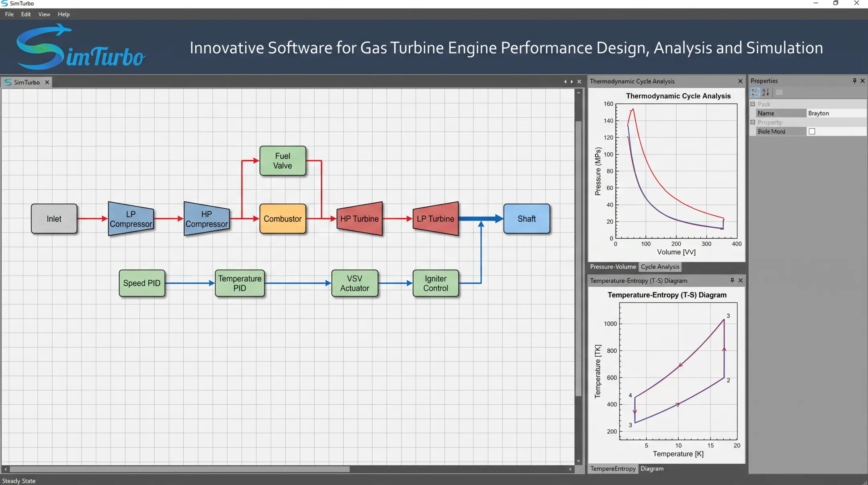Image resolution: width=868 pixels, height=485 pixels.
Task: Select the LP Compressor block
Action: coord(131,219)
